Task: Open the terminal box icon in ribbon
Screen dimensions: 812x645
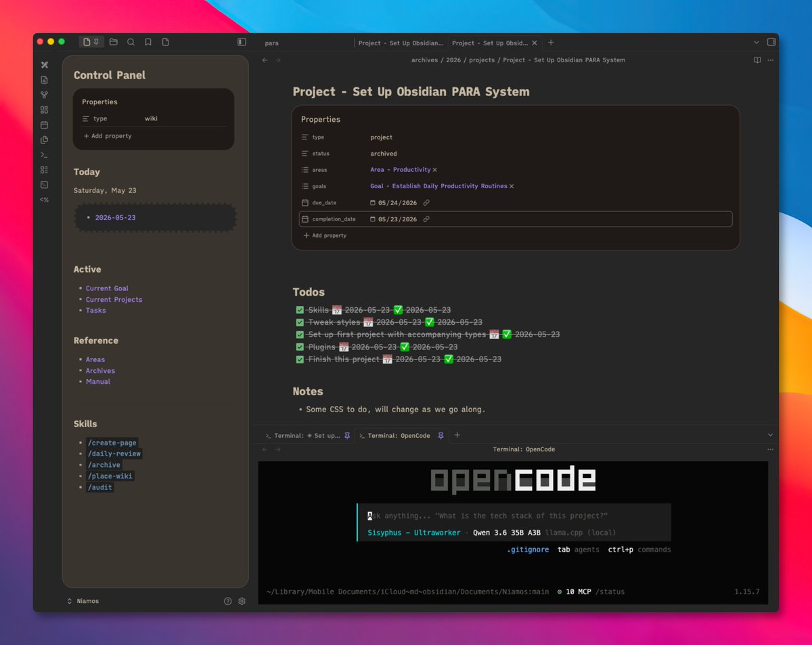Action: (44, 185)
